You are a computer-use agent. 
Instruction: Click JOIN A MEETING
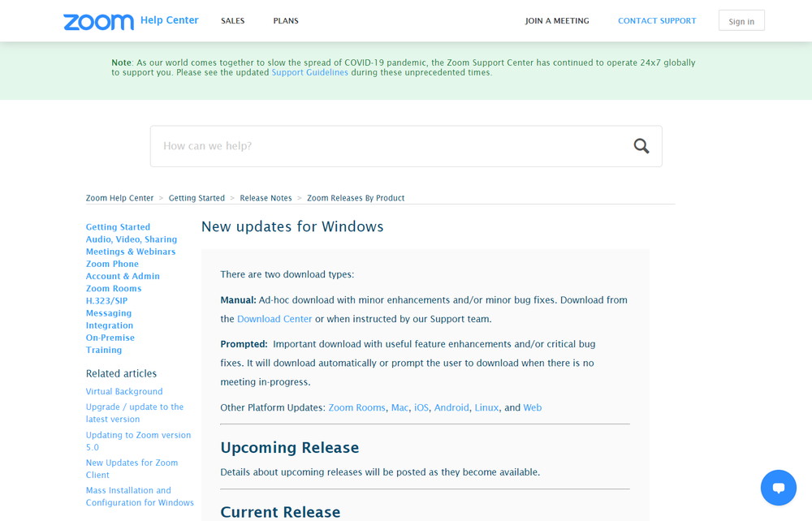tap(557, 21)
